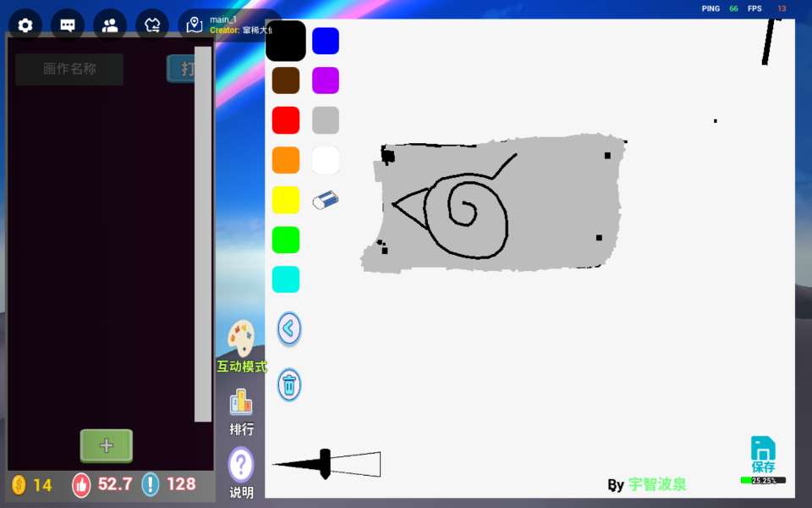812x508 pixels.
Task: Open the players list icon
Action: pyautogui.click(x=110, y=25)
